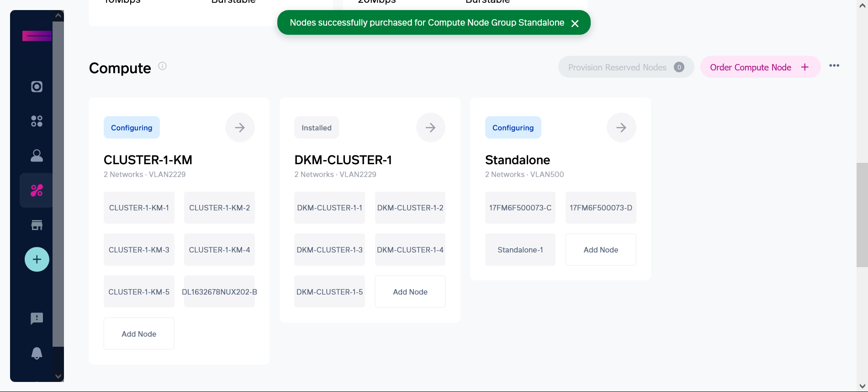Select node DKM-CLUSTER-1-2
The height and width of the screenshot is (392, 868).
410,208
